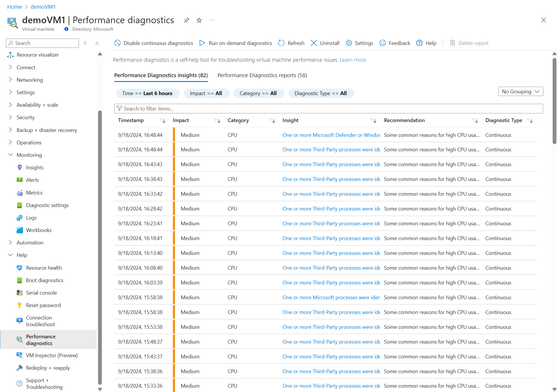
Task: Open Metrics for demoVM1
Action: coord(34,193)
